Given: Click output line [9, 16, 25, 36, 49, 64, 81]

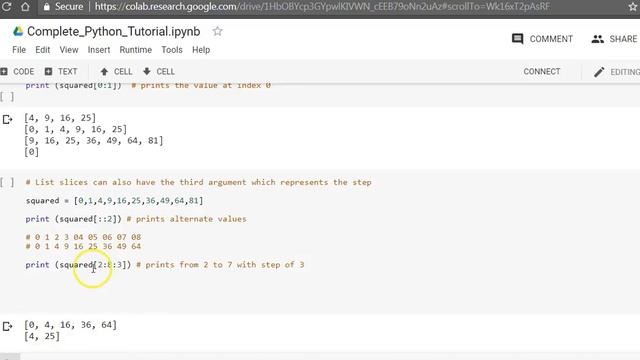Looking at the screenshot, I should 93,140.
